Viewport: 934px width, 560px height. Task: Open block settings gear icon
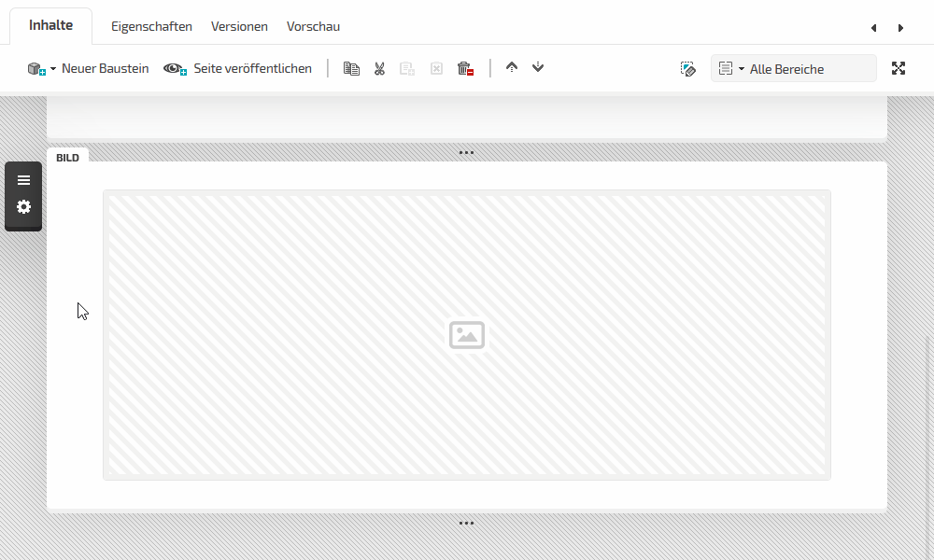[23, 207]
